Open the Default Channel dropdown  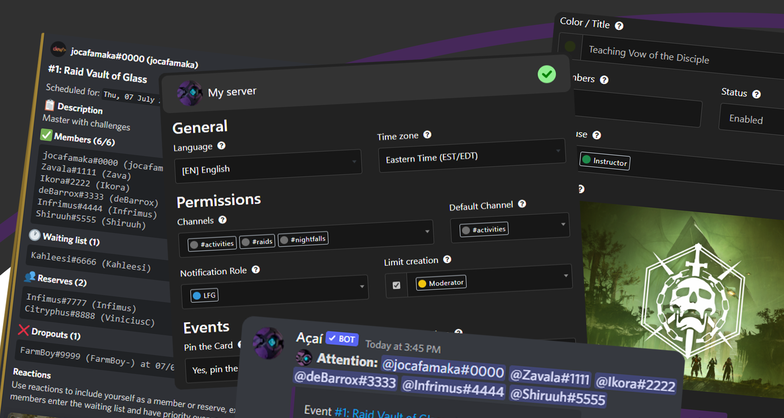tap(510, 228)
